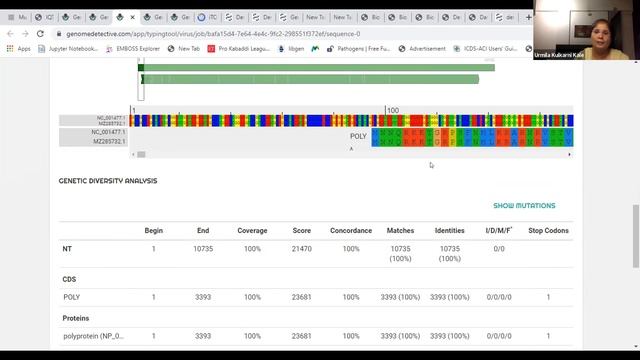Click the Proteins section heading
Image resolution: width=640 pixels, height=360 pixels.
coord(76,318)
